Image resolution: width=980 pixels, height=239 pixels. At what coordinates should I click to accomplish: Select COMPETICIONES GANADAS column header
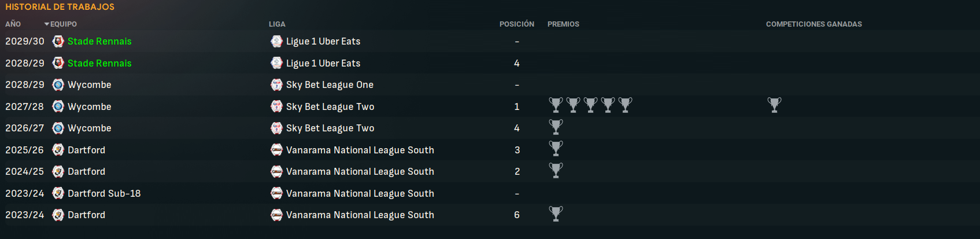tap(813, 24)
